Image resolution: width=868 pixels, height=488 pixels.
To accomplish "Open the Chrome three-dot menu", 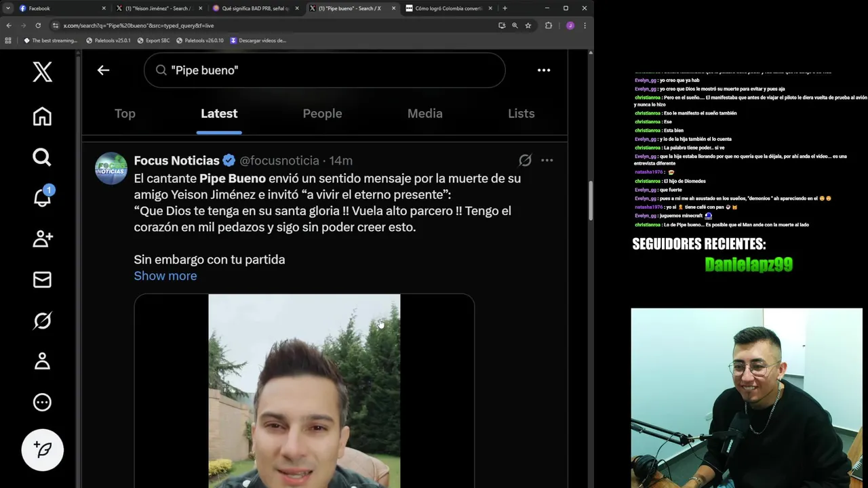I will (x=585, y=25).
